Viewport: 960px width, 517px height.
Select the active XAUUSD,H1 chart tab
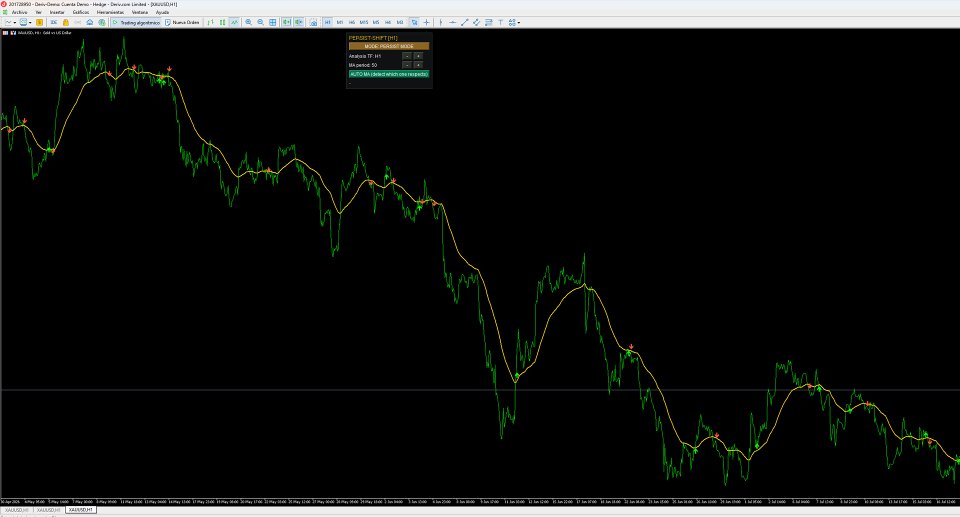coord(81,510)
